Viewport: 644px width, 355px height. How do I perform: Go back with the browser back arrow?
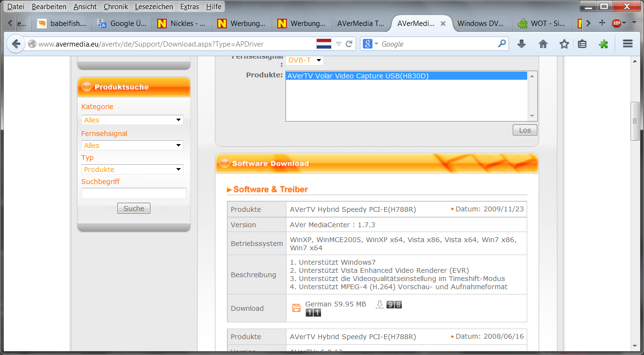[x=16, y=44]
